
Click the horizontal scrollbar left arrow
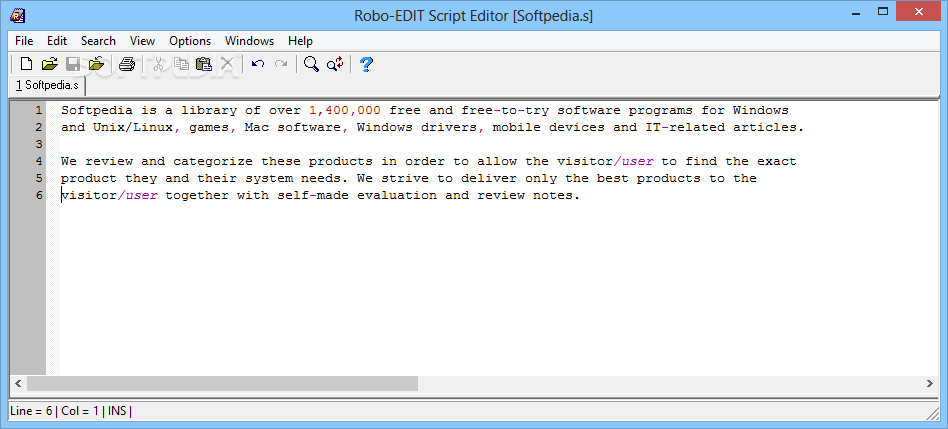[18, 383]
